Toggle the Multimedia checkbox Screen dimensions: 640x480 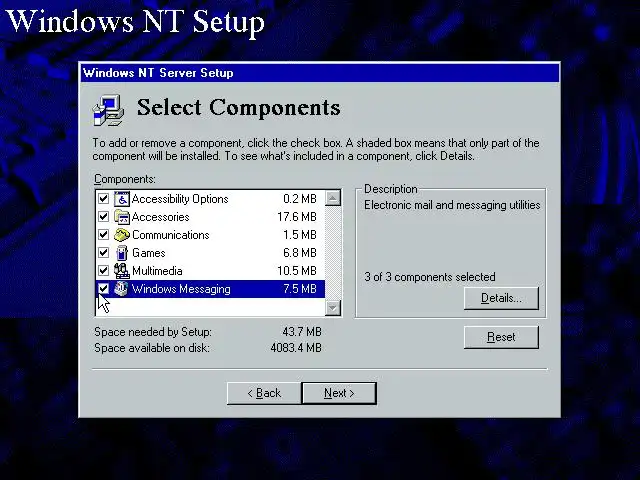(104, 271)
